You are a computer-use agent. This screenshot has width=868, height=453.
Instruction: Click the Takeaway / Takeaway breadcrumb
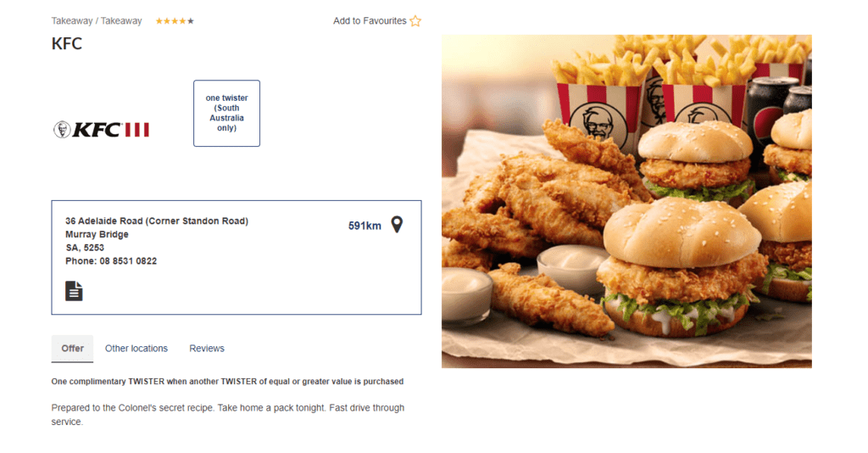97,21
